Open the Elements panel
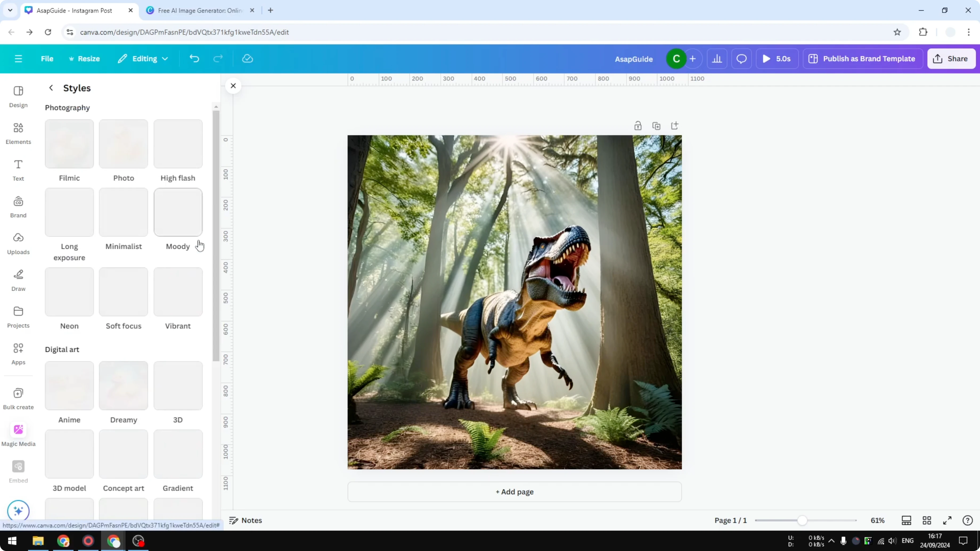The height and width of the screenshot is (551, 980). tap(18, 133)
